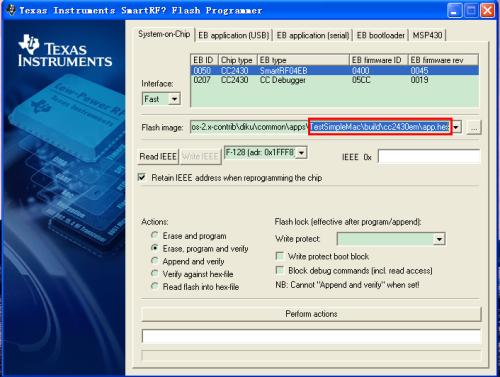The height and width of the screenshot is (377, 500).
Task: Select the CC Debugger device row
Action: (335, 80)
